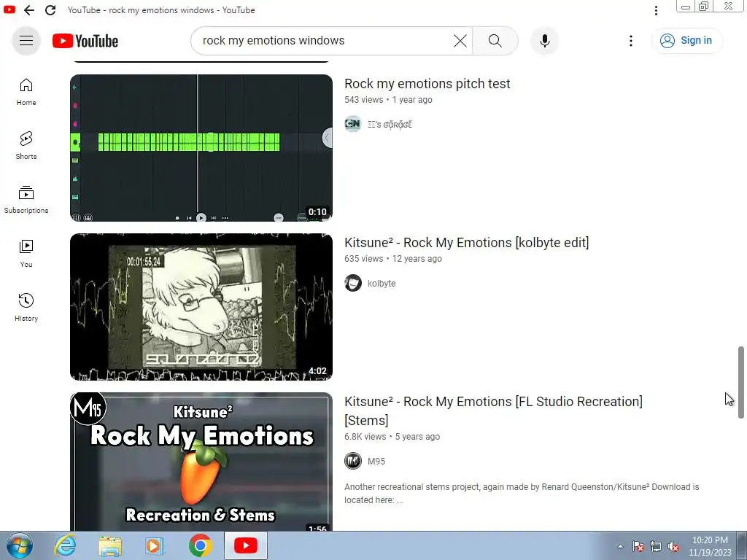Image resolution: width=747 pixels, height=560 pixels.
Task: Open the app window three-dot menu
Action: (656, 10)
